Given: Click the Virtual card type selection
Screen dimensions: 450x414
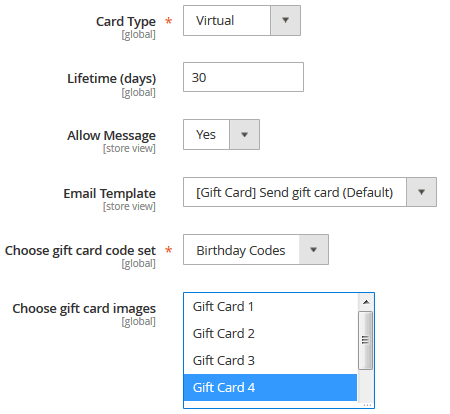Looking at the screenshot, I should coord(227,20).
